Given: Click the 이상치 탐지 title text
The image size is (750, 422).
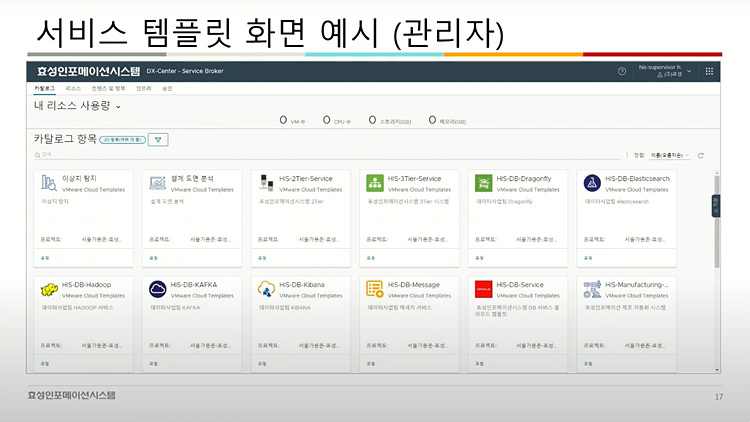Looking at the screenshot, I should click(79, 178).
